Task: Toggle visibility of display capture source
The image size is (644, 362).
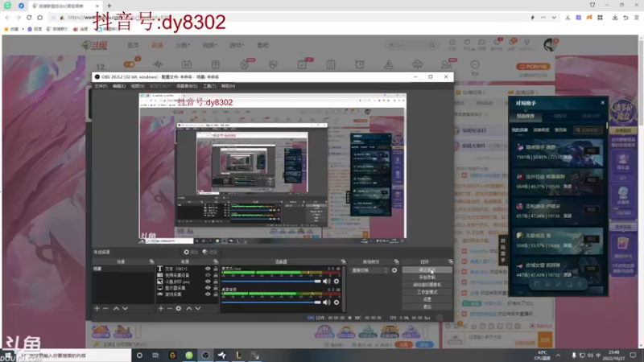Action: pyautogui.click(x=208, y=288)
